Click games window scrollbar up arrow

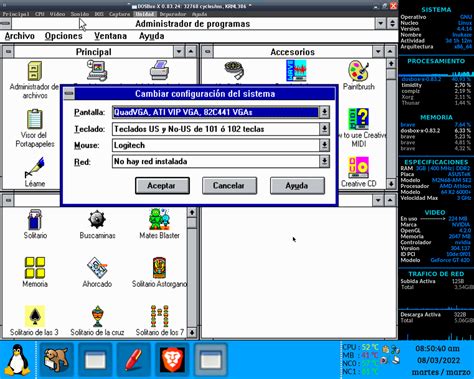(192, 212)
